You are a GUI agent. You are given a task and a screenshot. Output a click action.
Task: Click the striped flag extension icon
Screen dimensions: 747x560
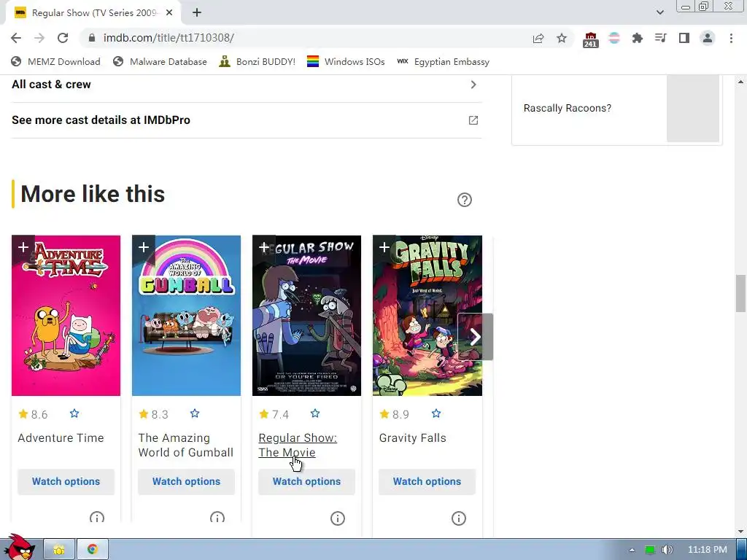click(x=614, y=38)
